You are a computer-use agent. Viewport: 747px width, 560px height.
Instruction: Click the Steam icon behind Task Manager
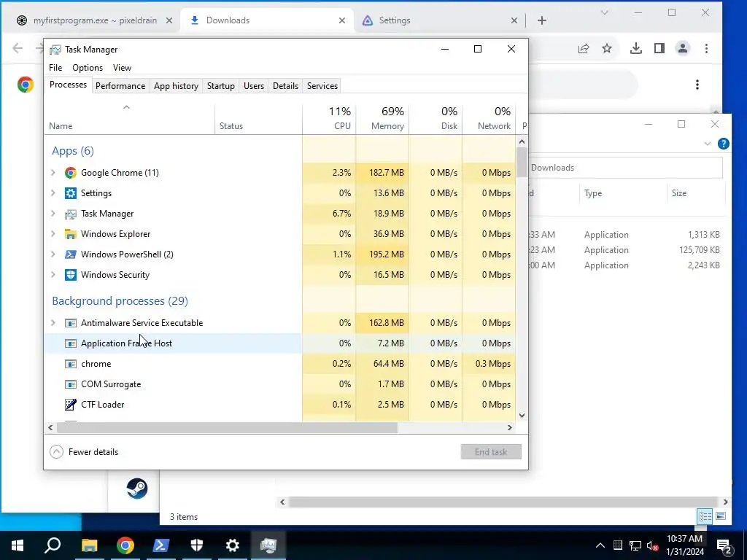click(x=137, y=489)
